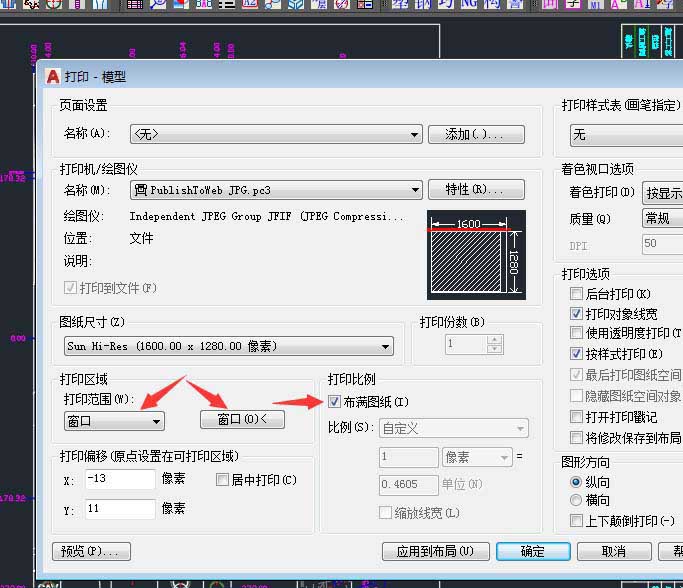Image resolution: width=683 pixels, height=588 pixels.
Task: Open the 像素 unit dropdown in print scale
Action: coord(477,457)
